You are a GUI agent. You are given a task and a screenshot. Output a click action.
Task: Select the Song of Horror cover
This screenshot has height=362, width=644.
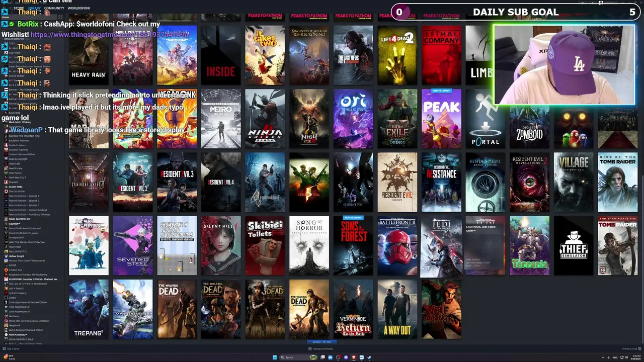(x=309, y=246)
